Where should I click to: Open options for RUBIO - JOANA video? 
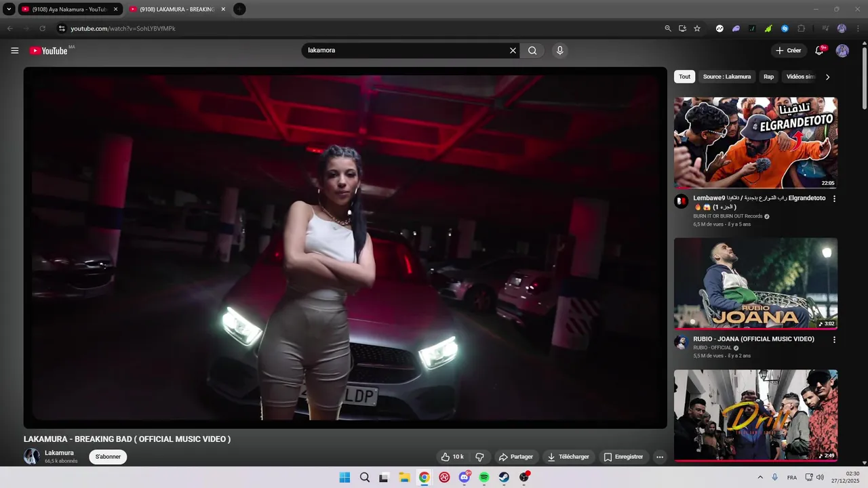click(834, 340)
